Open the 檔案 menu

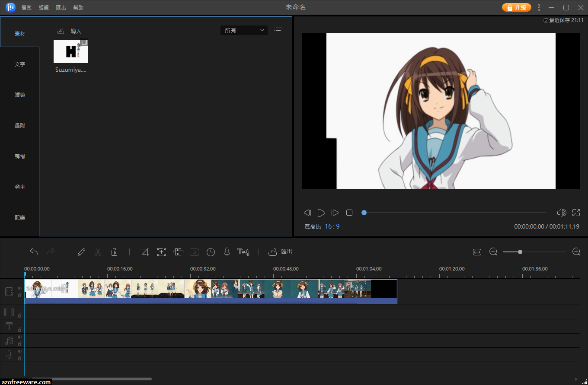[26, 7]
